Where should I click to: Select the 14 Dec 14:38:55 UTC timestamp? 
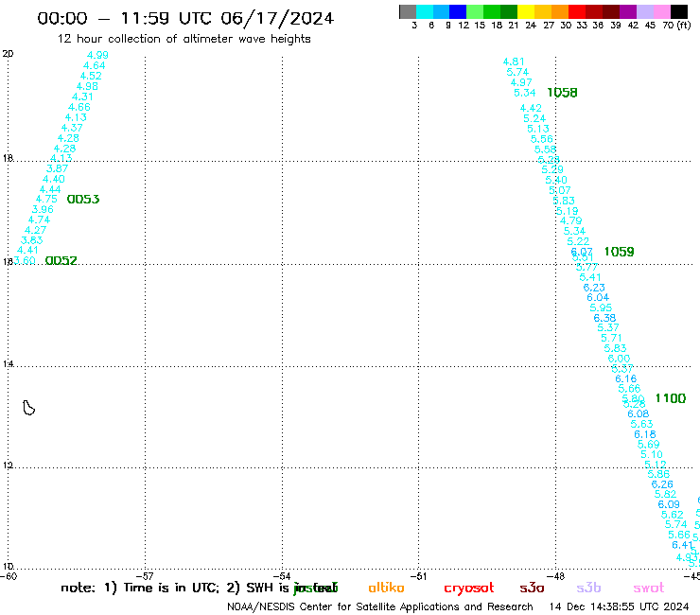point(619,606)
